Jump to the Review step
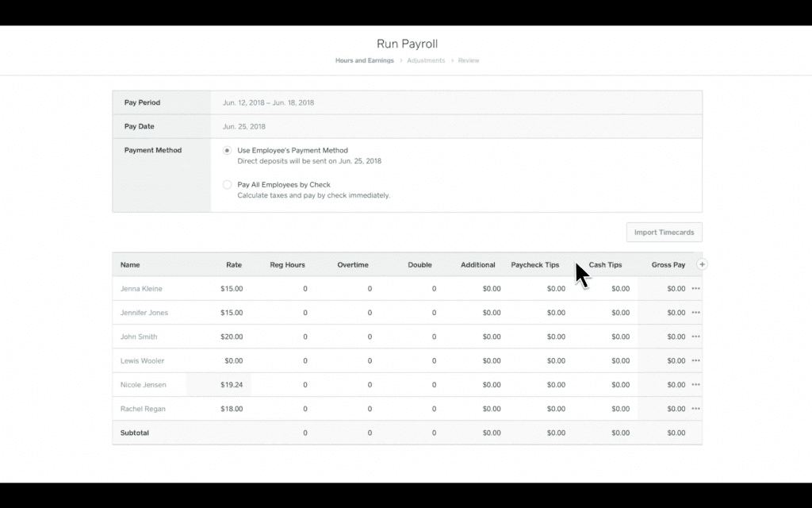Viewport: 812px width, 508px height. [469, 60]
